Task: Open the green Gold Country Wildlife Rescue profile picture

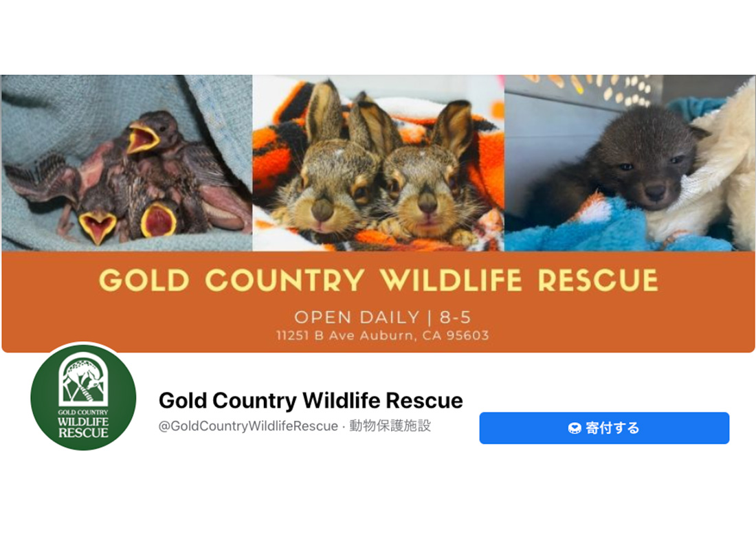Action: click(83, 397)
